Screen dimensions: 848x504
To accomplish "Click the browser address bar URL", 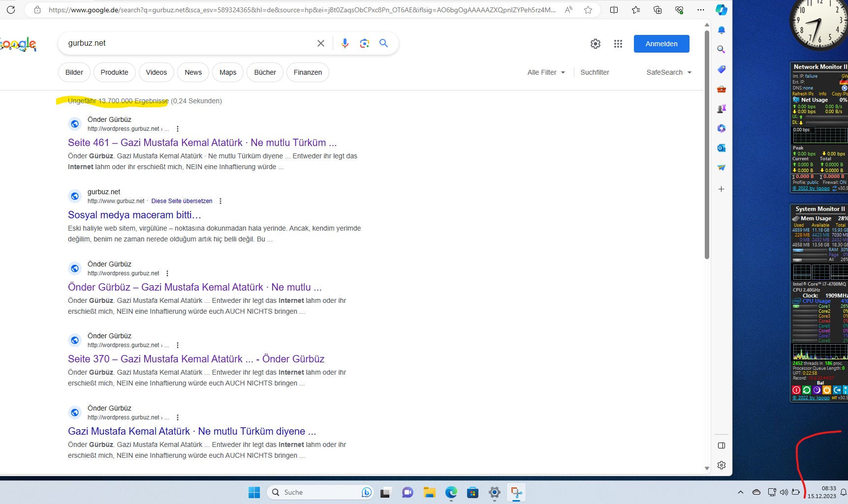I will click(302, 10).
